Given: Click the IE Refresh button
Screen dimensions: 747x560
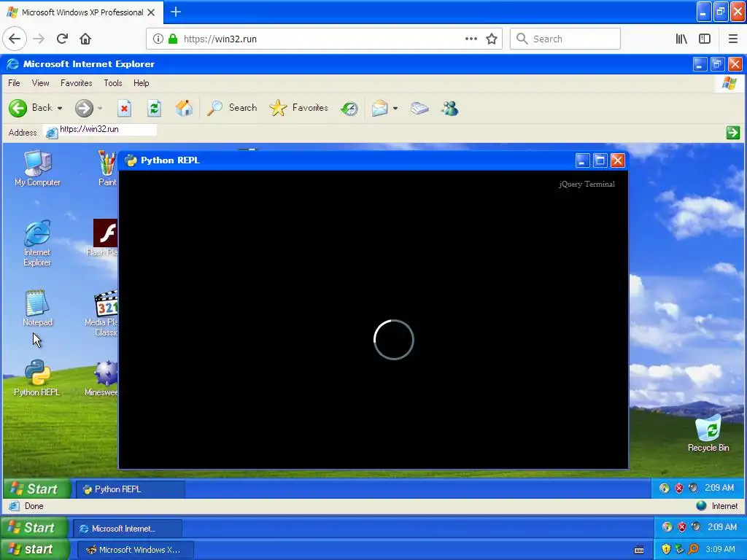Looking at the screenshot, I should pyautogui.click(x=154, y=108).
